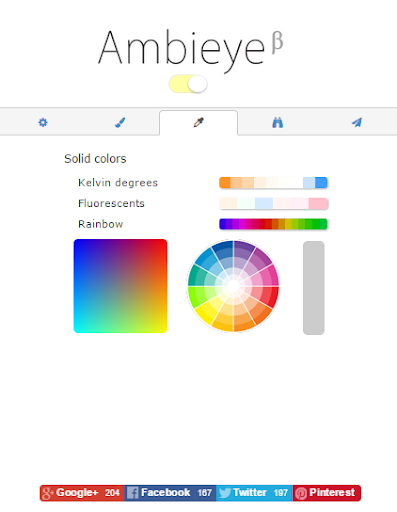This screenshot has height=512, width=397.
Task: Share on Google+ button
Action: pos(82,493)
